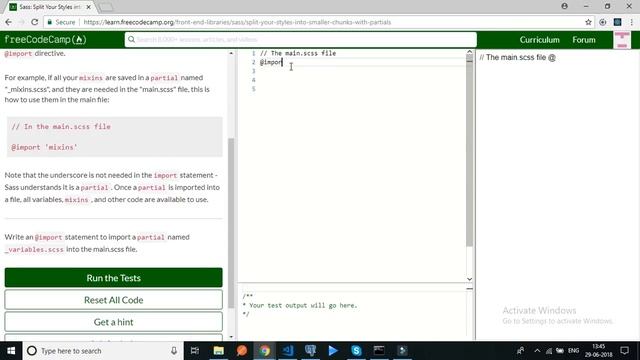This screenshot has width=640, height=360.
Task: Select the Sass: Split Your Styles tab
Action: [x=50, y=7]
